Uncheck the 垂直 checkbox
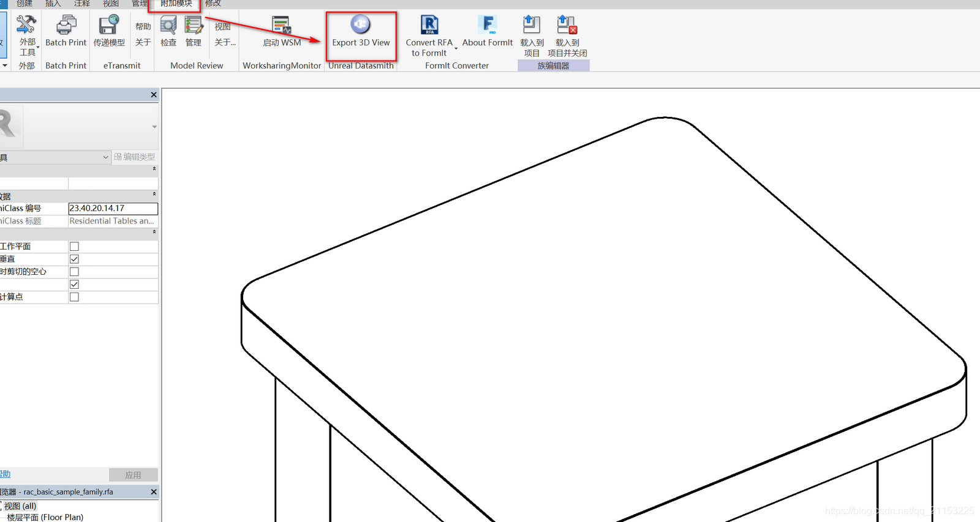Screen dimensions: 980x522 pos(74,259)
